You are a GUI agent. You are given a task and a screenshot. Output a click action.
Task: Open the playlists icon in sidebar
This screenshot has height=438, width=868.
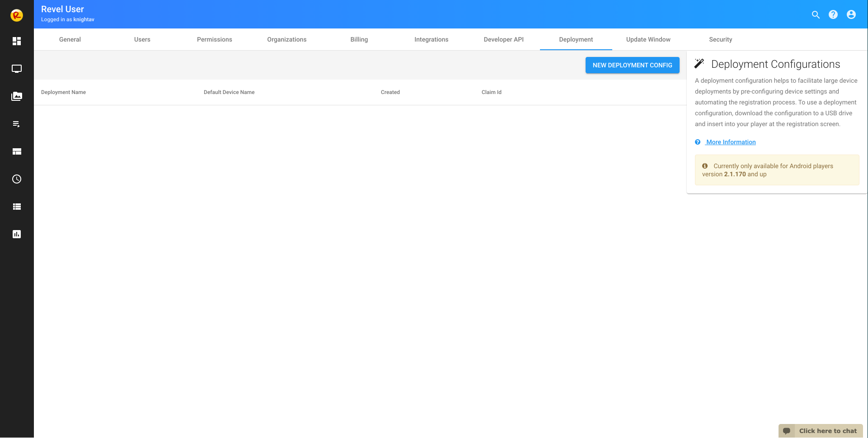click(x=17, y=124)
